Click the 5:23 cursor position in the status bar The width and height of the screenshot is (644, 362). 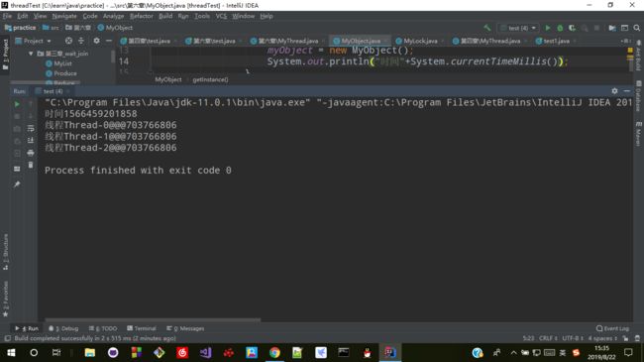click(529, 338)
